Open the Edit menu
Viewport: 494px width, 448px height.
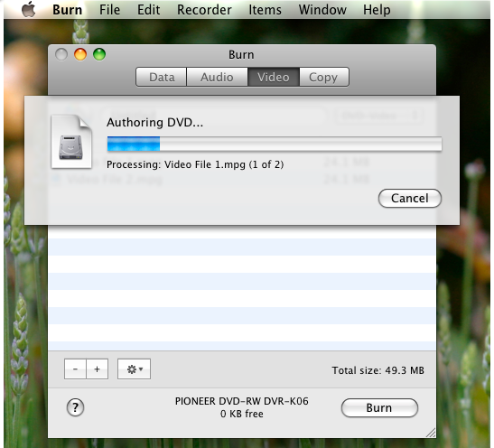pyautogui.click(x=148, y=10)
